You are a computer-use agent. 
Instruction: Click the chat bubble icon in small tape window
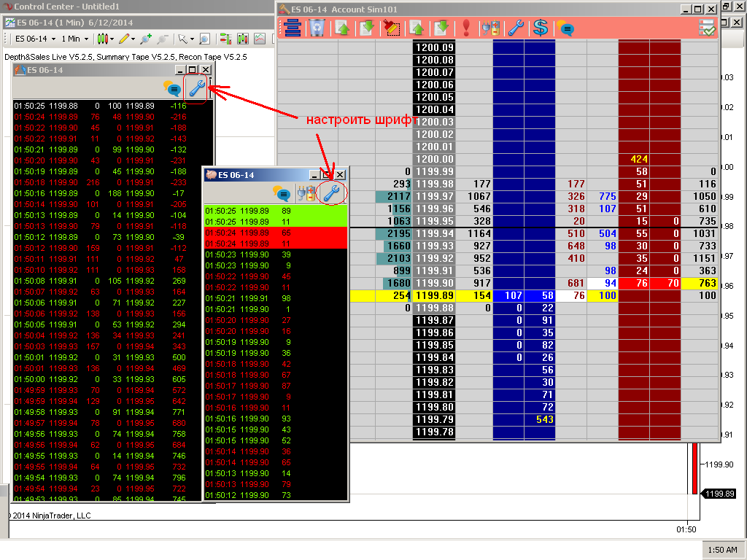pyautogui.click(x=282, y=194)
